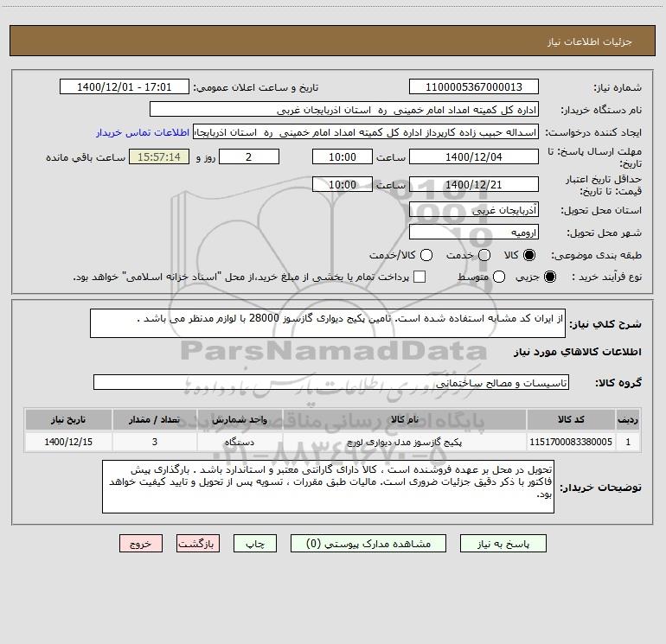The height and width of the screenshot is (644, 666).
Task: Click the response deadline time 10:00 field
Action: coord(343,157)
